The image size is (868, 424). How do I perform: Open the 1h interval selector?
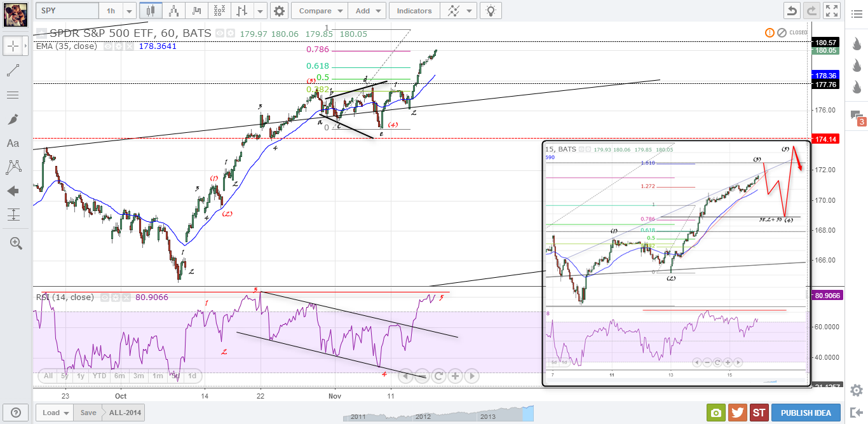pyautogui.click(x=111, y=11)
